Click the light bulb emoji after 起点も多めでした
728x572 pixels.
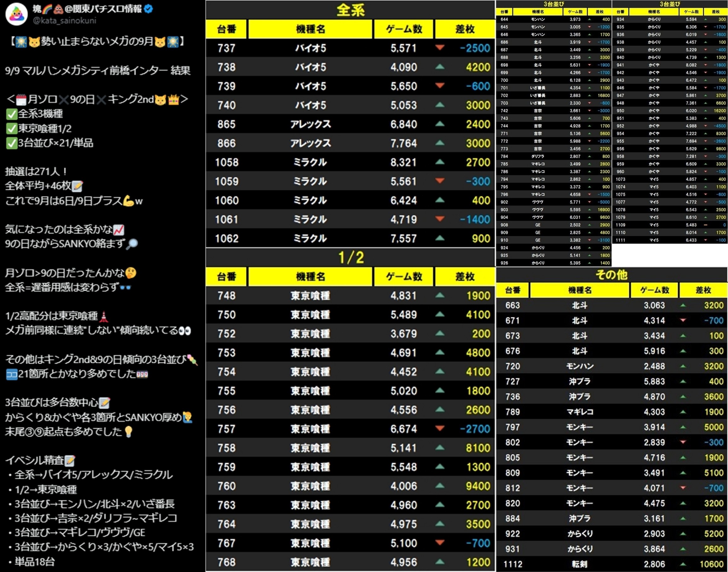pyautogui.click(x=128, y=432)
